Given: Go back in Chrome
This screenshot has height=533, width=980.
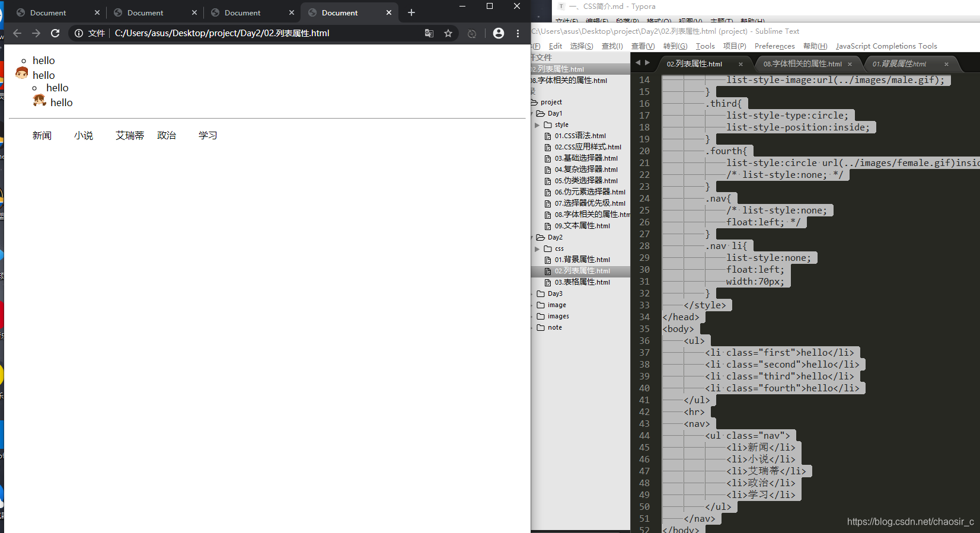Looking at the screenshot, I should (x=17, y=33).
